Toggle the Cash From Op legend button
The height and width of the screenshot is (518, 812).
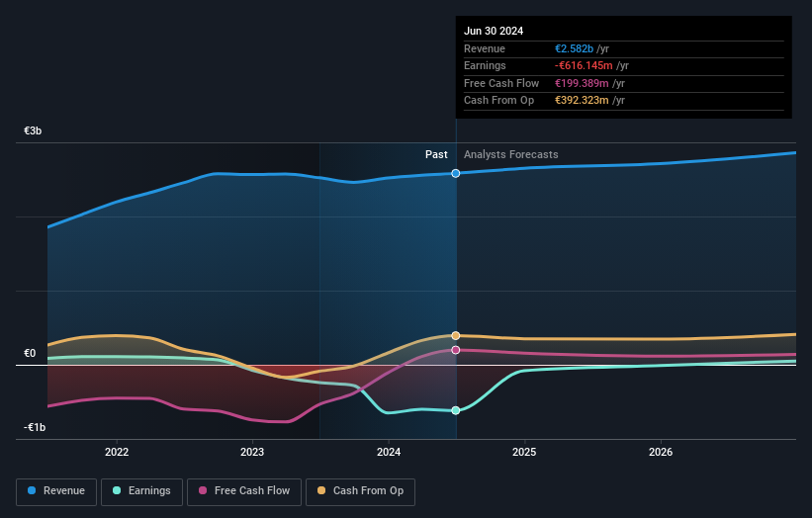360,491
